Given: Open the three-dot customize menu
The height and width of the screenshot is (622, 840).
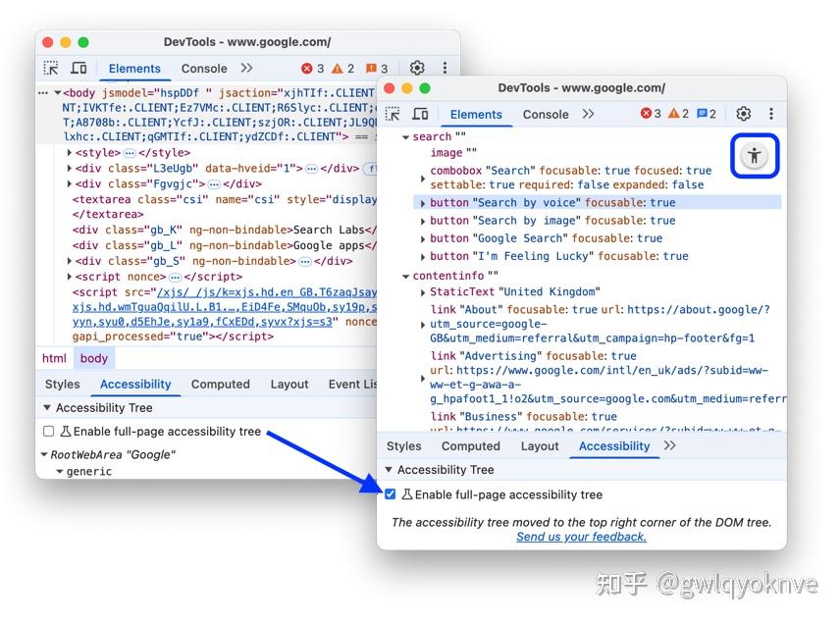Looking at the screenshot, I should [x=771, y=114].
